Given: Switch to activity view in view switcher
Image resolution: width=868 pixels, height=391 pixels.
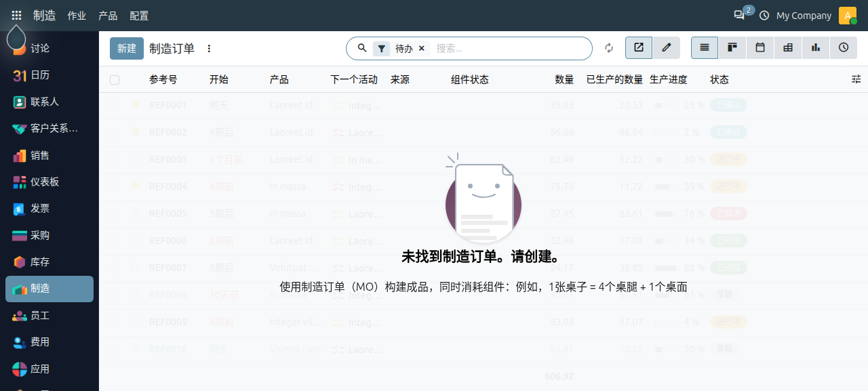Looking at the screenshot, I should [x=844, y=48].
